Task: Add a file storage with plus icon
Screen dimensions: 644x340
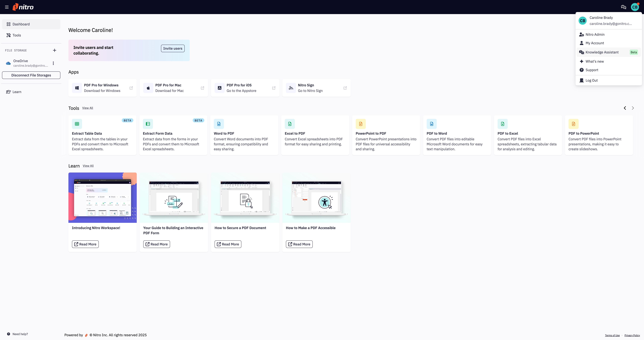Action: click(x=54, y=51)
